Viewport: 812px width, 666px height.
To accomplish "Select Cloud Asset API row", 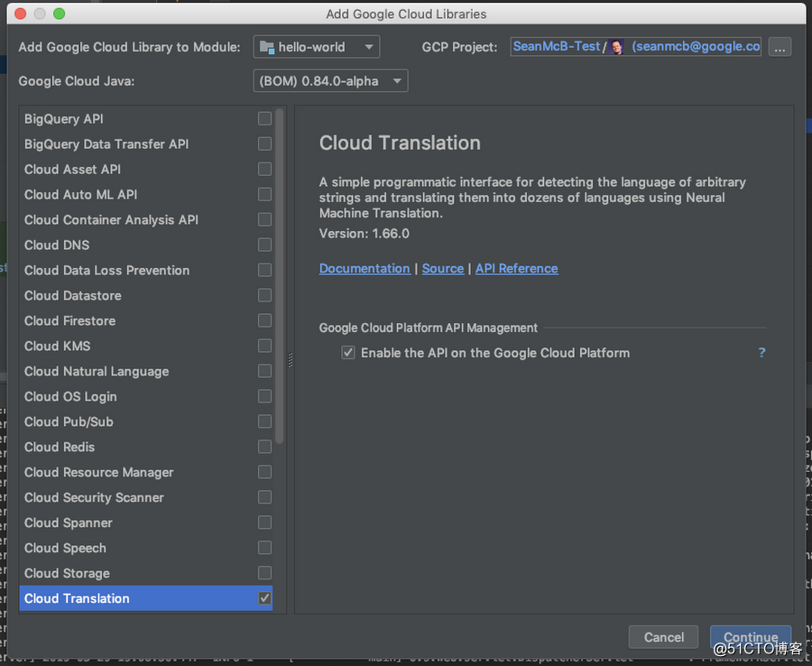I will (146, 169).
